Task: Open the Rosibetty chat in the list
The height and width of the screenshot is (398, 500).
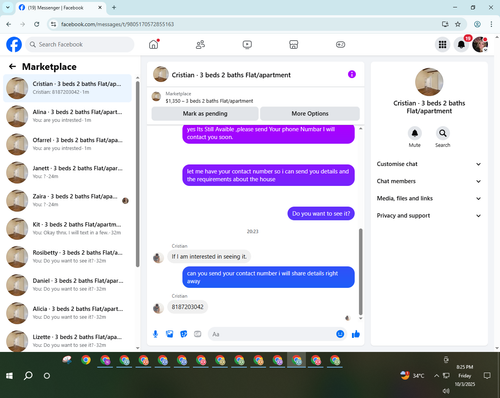Action: [x=67, y=257]
